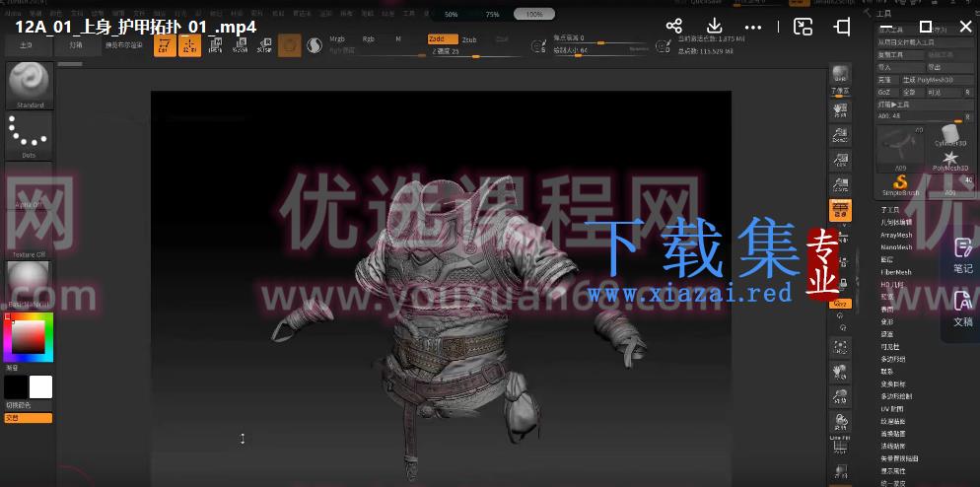Activate the Move transform icon
Screen dimensions: 980x487
pos(216,45)
